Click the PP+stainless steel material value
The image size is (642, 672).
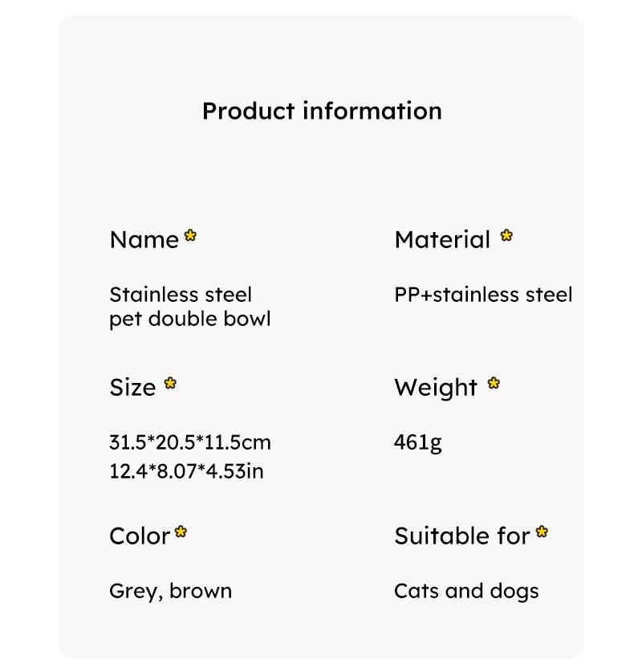483,295
